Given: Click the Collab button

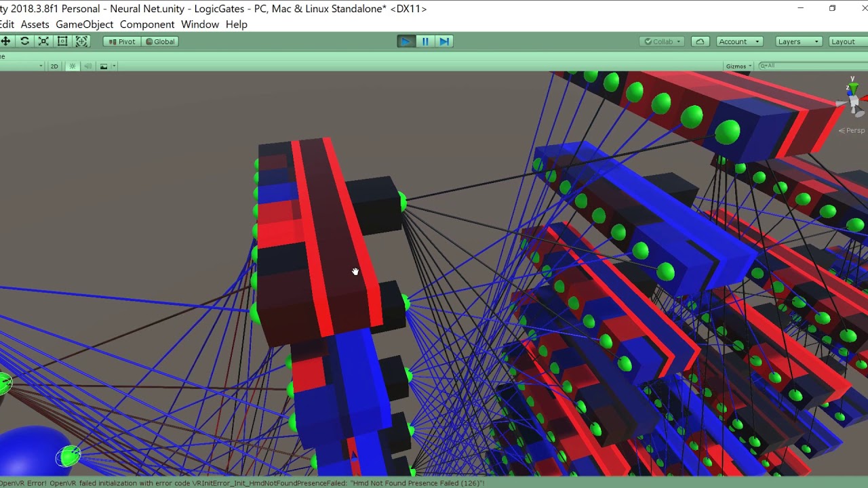Looking at the screenshot, I should pos(662,41).
